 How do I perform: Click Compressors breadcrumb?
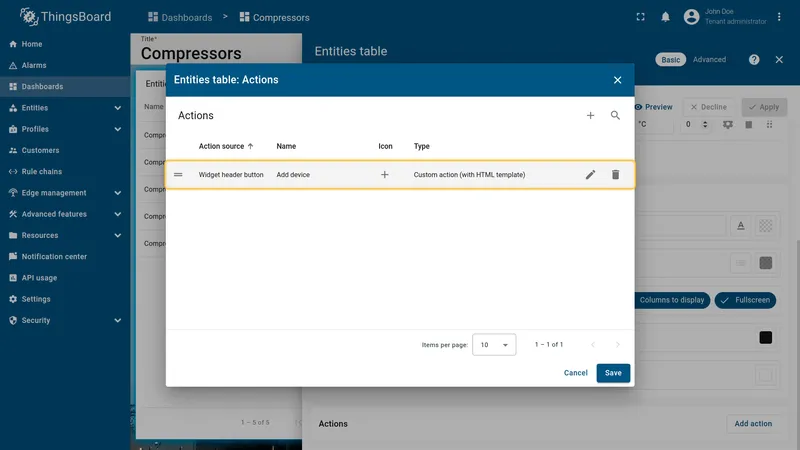coord(274,17)
